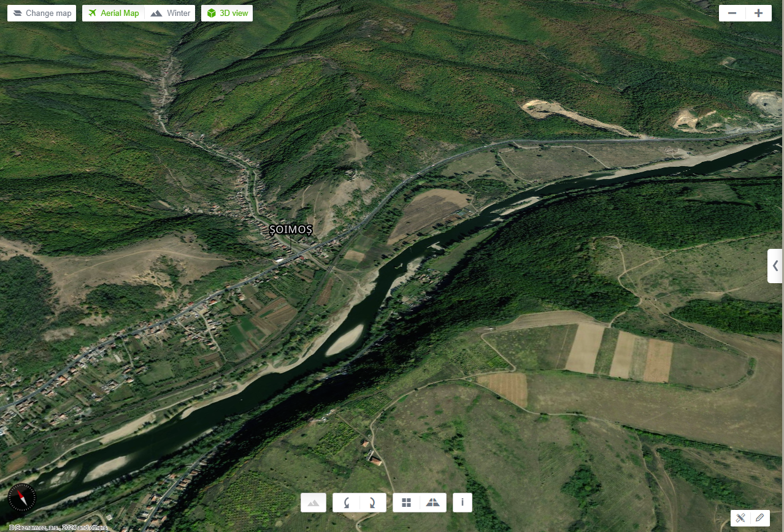Click the compass to reset north
This screenshot has height=532, width=784.
click(x=22, y=497)
